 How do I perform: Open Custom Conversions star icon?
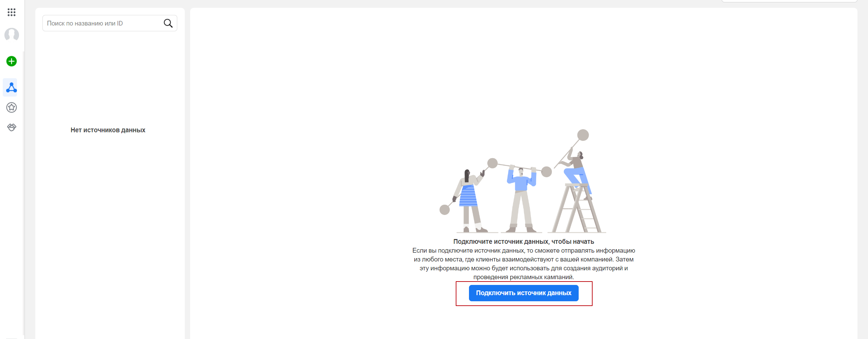pos(12,107)
